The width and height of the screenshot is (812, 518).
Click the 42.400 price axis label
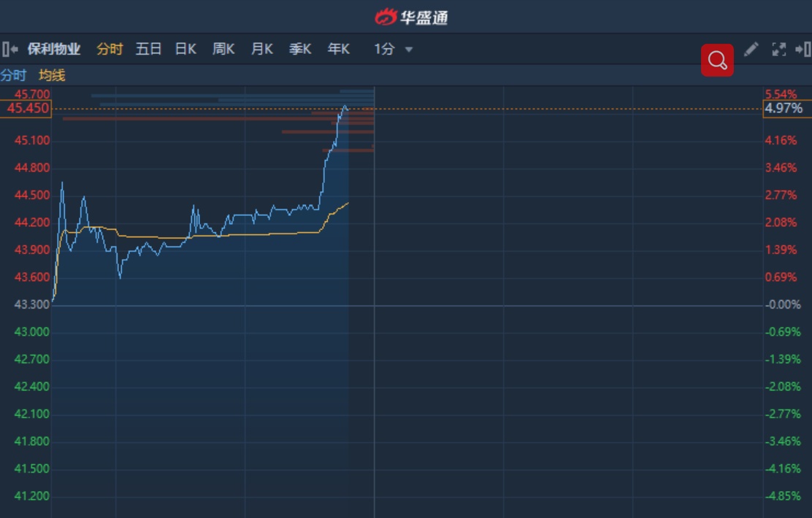(31, 387)
